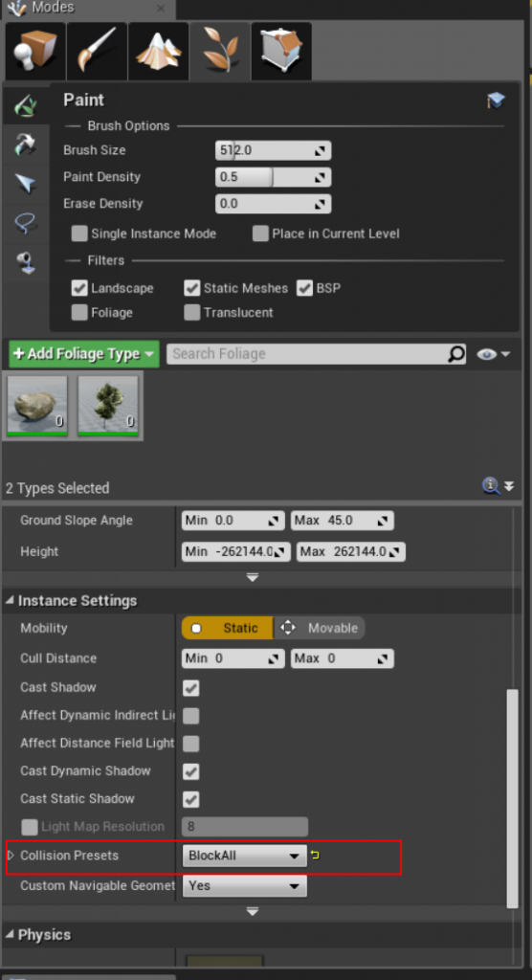Click the Light Map Resolution value field
532x980 pixels.
click(245, 827)
